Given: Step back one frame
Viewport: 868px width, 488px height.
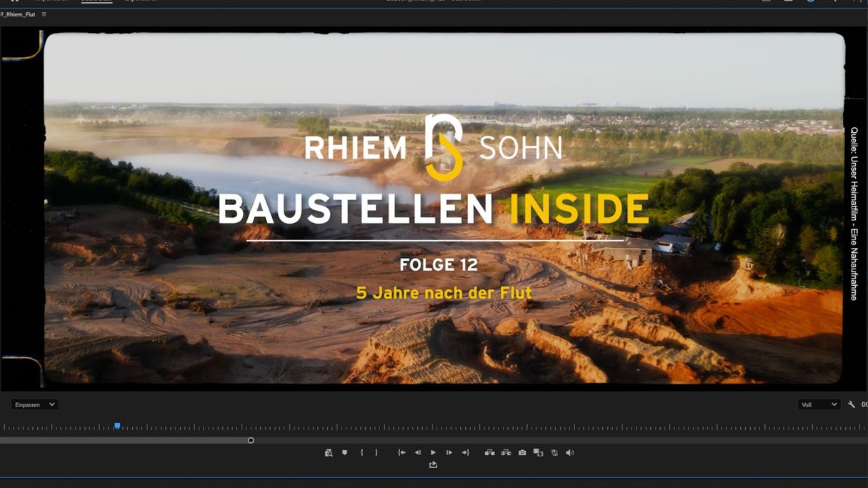Looking at the screenshot, I should point(418,453).
